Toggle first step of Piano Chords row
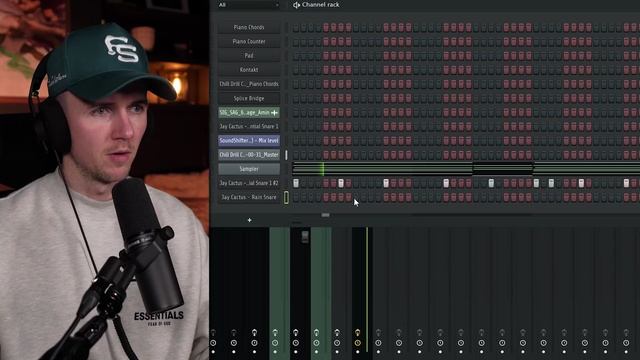The width and height of the screenshot is (640, 360). (x=296, y=28)
